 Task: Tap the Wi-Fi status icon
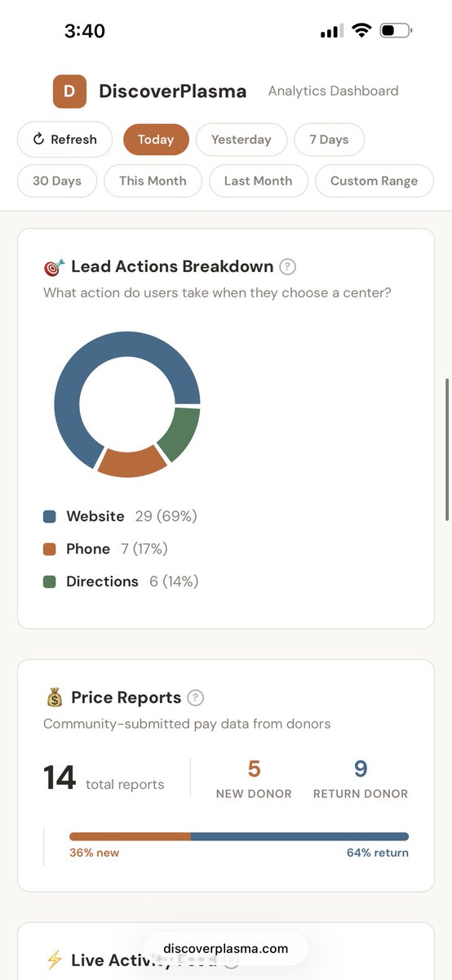pyautogui.click(x=361, y=31)
